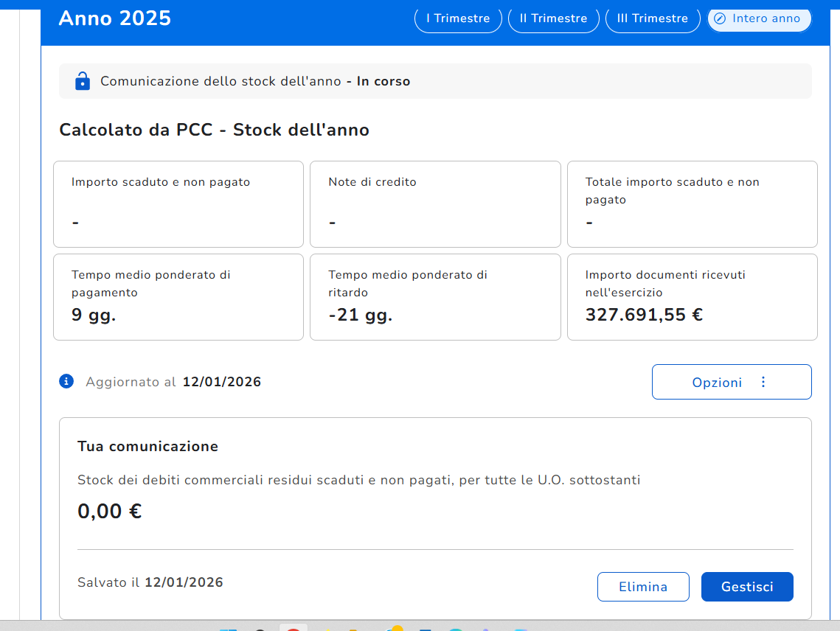Click the lock icon beside Comunicazione dello stock
The width and height of the screenshot is (840, 631).
[x=83, y=81]
